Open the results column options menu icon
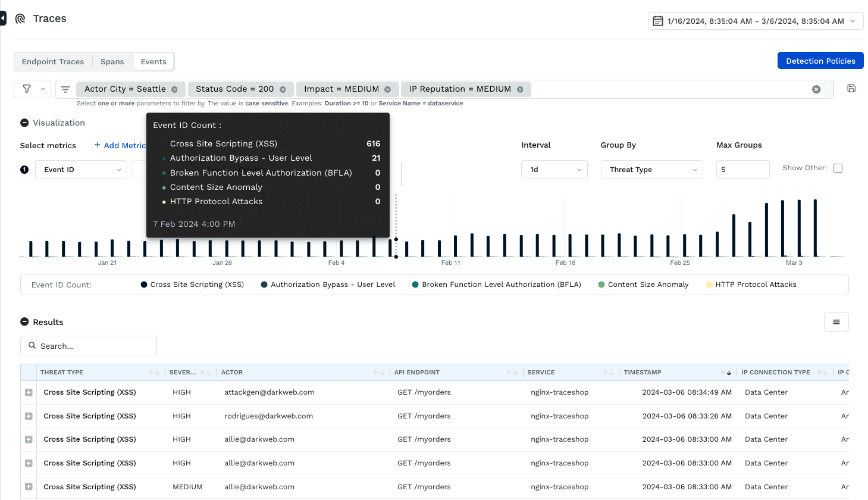The height and width of the screenshot is (500, 868). pyautogui.click(x=836, y=322)
